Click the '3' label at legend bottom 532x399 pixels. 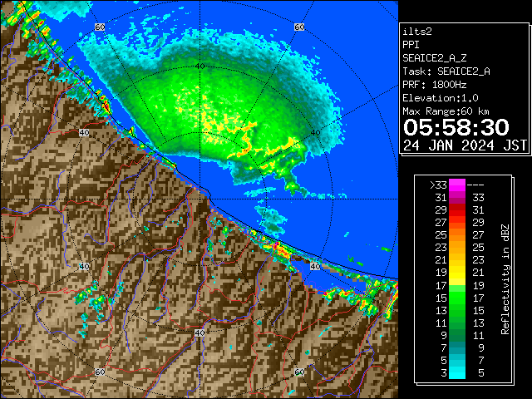click(444, 373)
